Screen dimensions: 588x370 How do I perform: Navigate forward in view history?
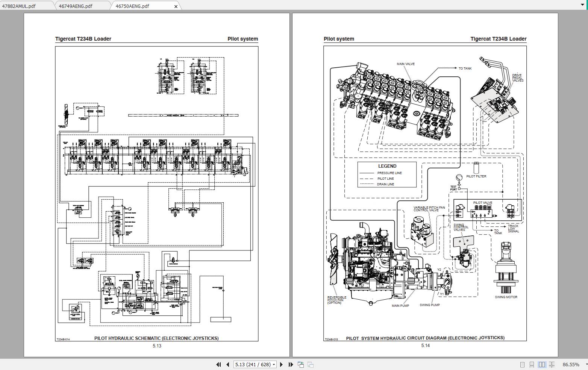[x=310, y=364]
